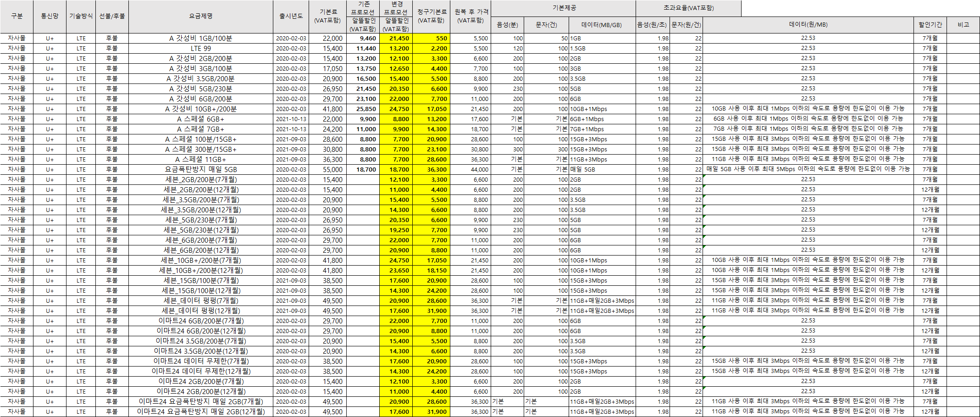Select plan 세븐_2GB/200분(7개월)

201,180
